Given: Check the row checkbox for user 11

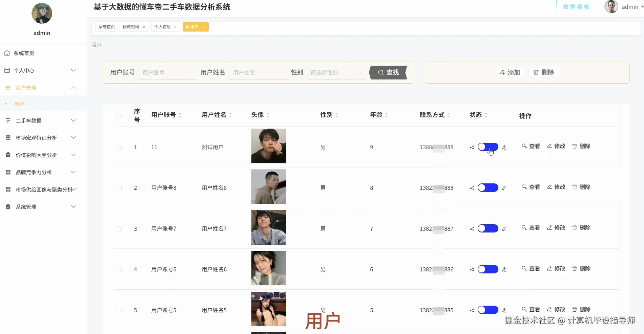Looking at the screenshot, I should (119, 147).
